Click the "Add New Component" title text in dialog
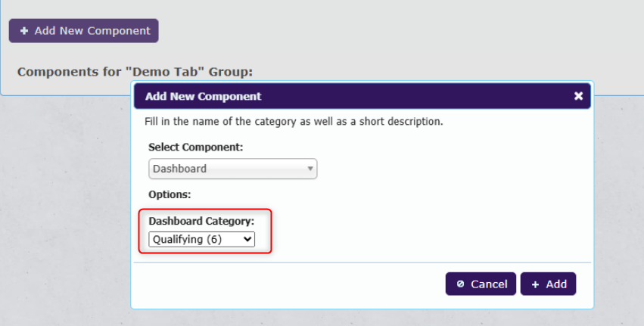 [204, 96]
